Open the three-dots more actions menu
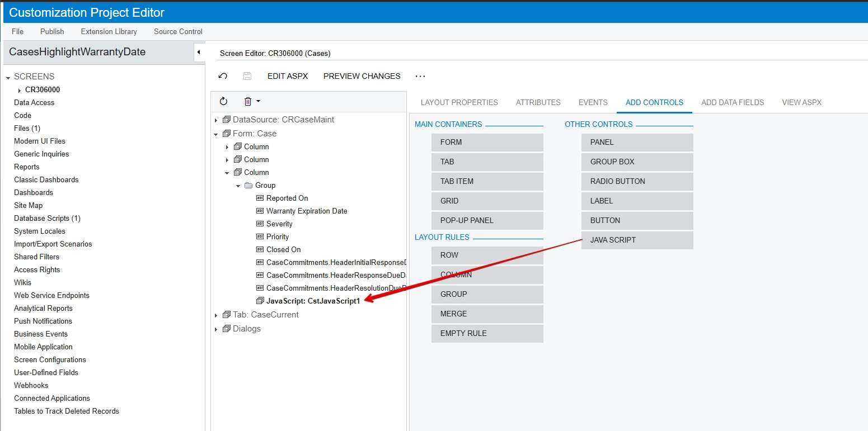This screenshot has height=431, width=868. 420,76
